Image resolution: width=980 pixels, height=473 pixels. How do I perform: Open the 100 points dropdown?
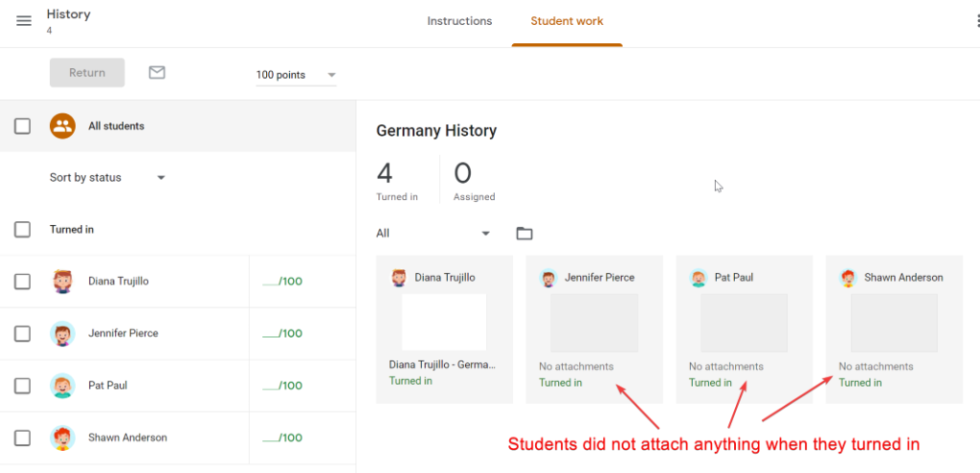click(297, 75)
